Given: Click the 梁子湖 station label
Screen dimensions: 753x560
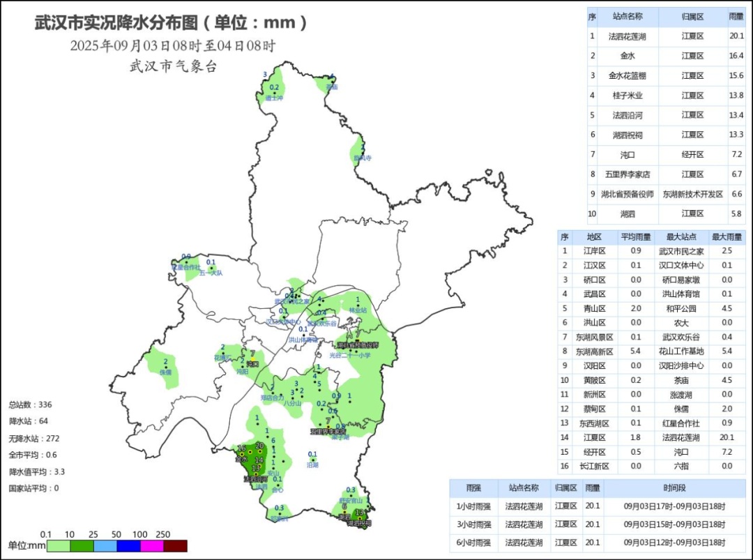Looking at the screenshot, I should click(x=340, y=437).
